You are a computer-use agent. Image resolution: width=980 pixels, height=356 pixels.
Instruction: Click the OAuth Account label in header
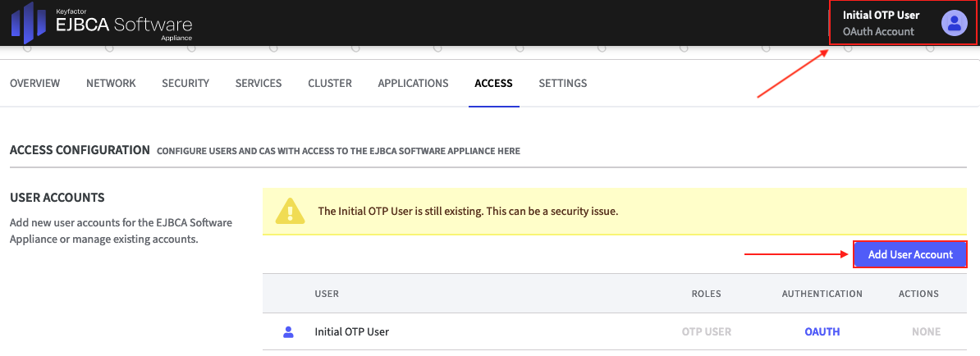coord(878,32)
